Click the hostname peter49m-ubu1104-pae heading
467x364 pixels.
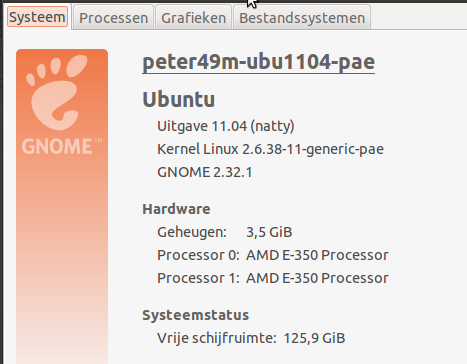coord(259,62)
